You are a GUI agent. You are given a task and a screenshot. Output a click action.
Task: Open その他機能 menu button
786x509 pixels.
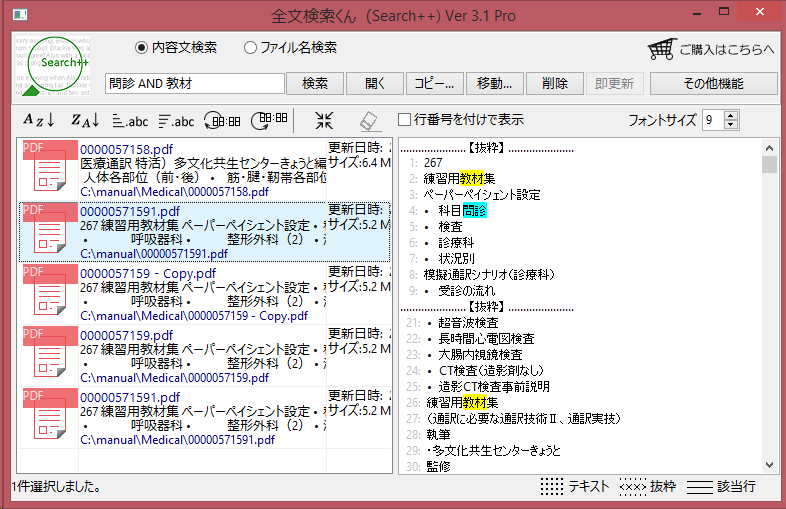click(713, 83)
